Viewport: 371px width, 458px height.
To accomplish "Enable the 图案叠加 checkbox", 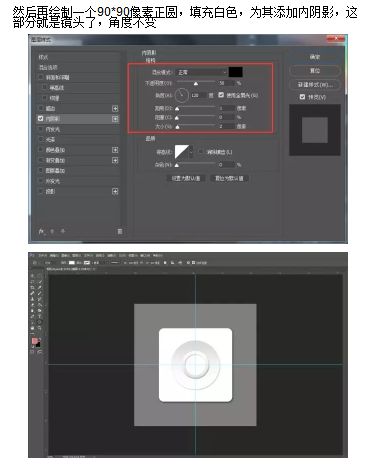I will [x=41, y=171].
